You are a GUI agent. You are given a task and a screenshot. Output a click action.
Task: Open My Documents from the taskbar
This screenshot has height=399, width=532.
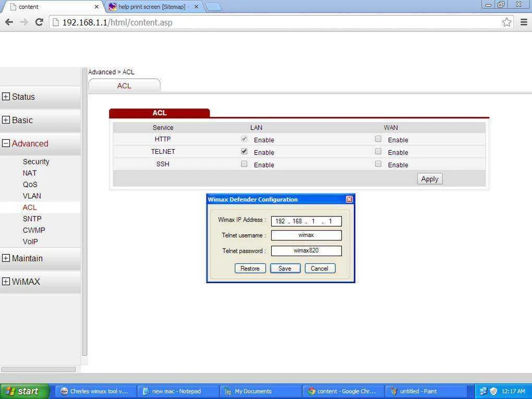tap(260, 391)
